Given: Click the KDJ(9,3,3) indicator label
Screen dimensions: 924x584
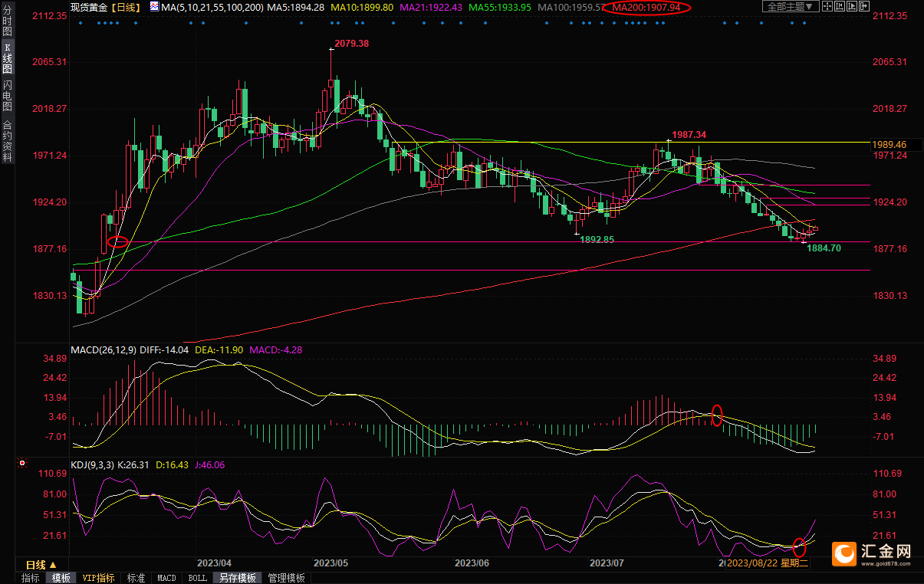Looking at the screenshot, I should point(91,464).
